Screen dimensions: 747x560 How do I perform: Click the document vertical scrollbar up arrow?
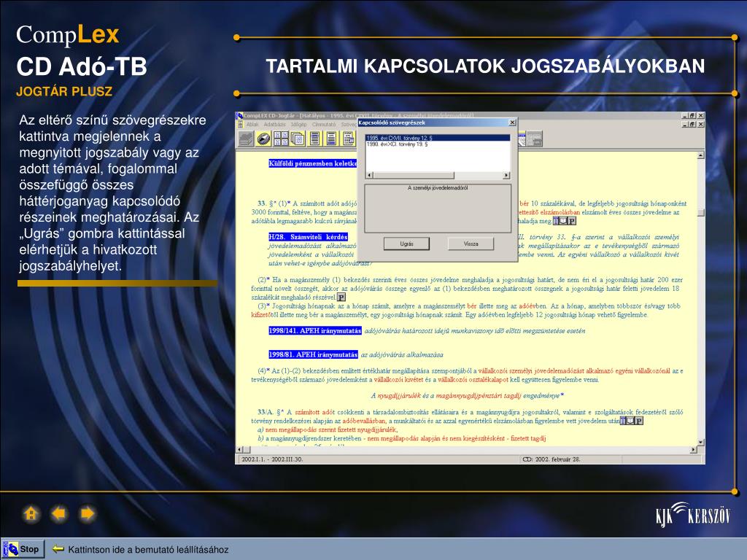click(x=701, y=155)
